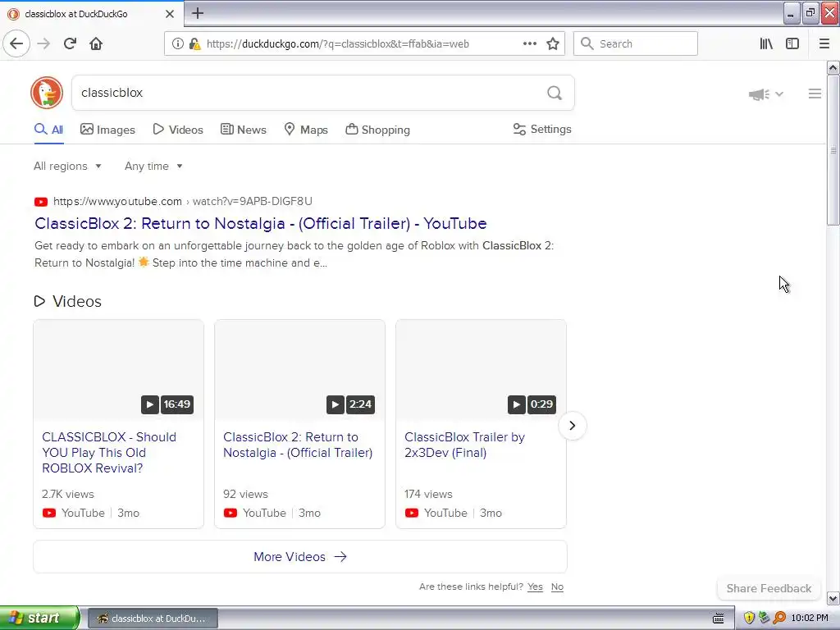
Task: Click the security shield tray icon
Action: (x=749, y=618)
